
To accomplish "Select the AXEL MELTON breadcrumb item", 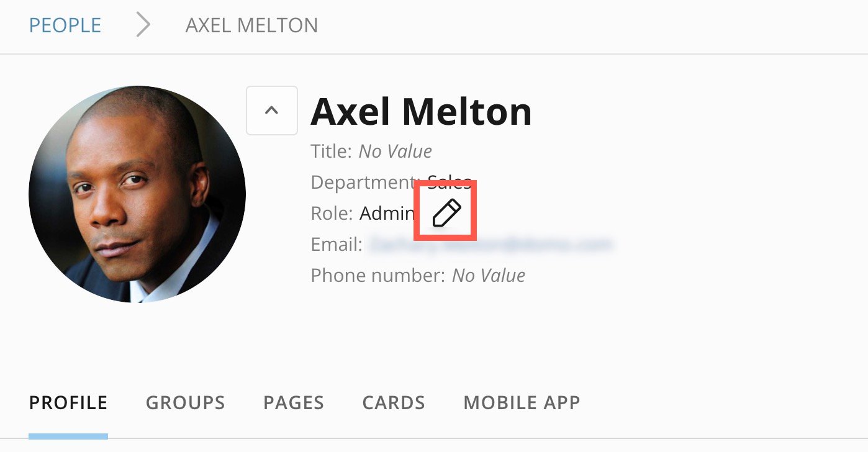I will 251,25.
